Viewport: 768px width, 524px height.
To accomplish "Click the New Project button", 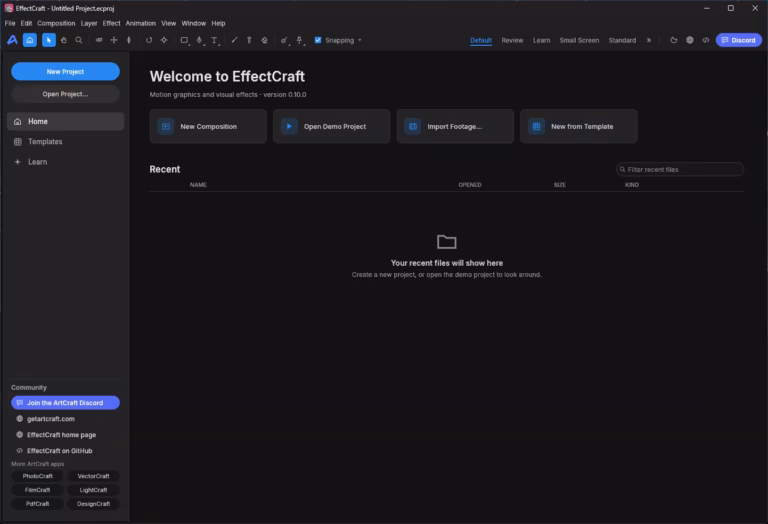I will [x=65, y=71].
